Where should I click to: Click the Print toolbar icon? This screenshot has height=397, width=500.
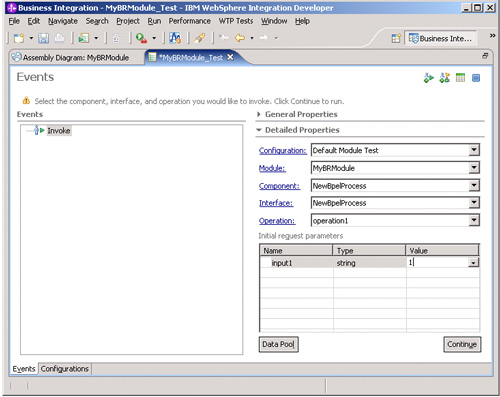click(x=59, y=38)
